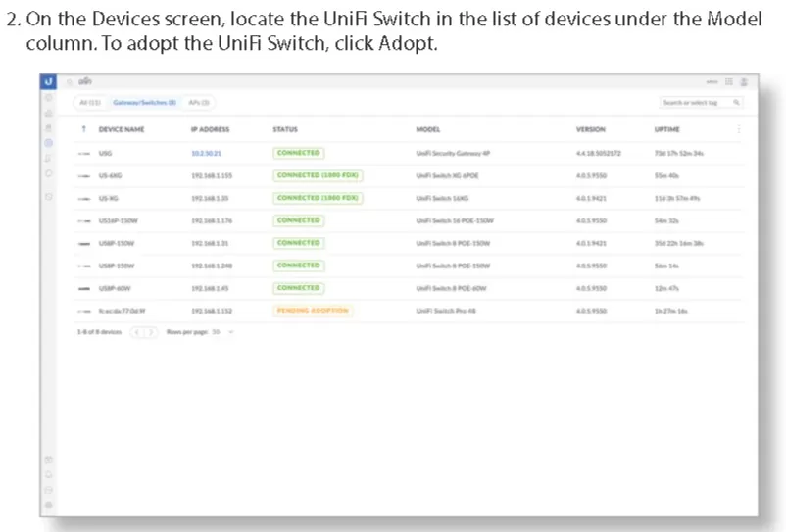Open the Settings gear in the sidebar
The image size is (786, 532).
(49, 505)
